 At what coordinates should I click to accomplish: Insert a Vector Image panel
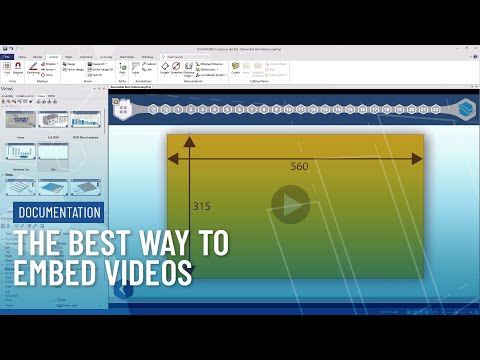pyautogui.click(x=73, y=69)
